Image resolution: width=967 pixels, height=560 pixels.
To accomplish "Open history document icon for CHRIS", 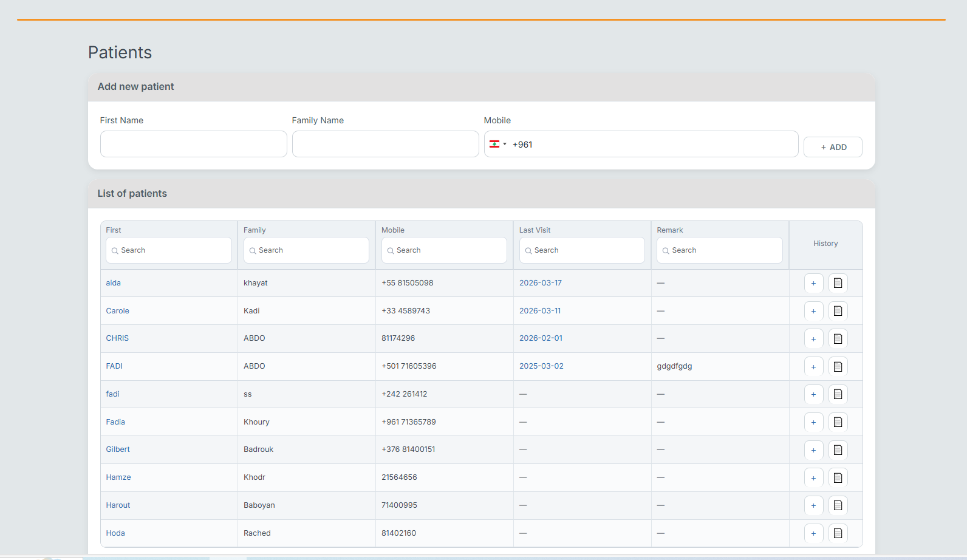I will pyautogui.click(x=838, y=339).
